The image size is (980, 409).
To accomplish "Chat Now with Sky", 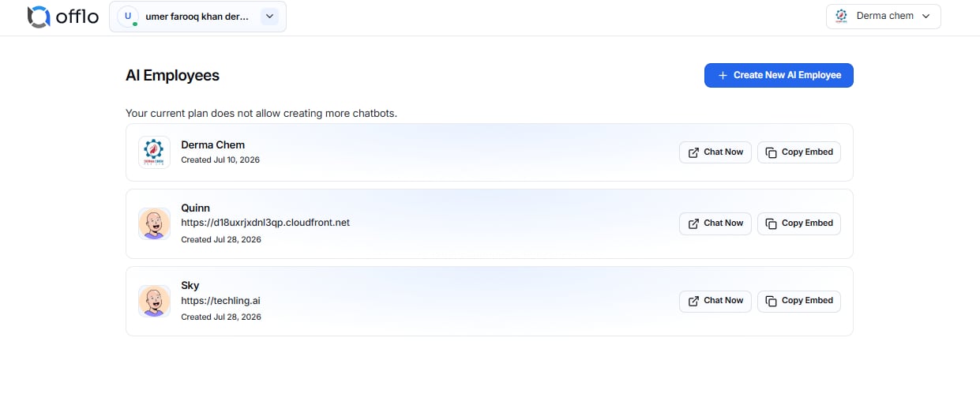I will (715, 301).
